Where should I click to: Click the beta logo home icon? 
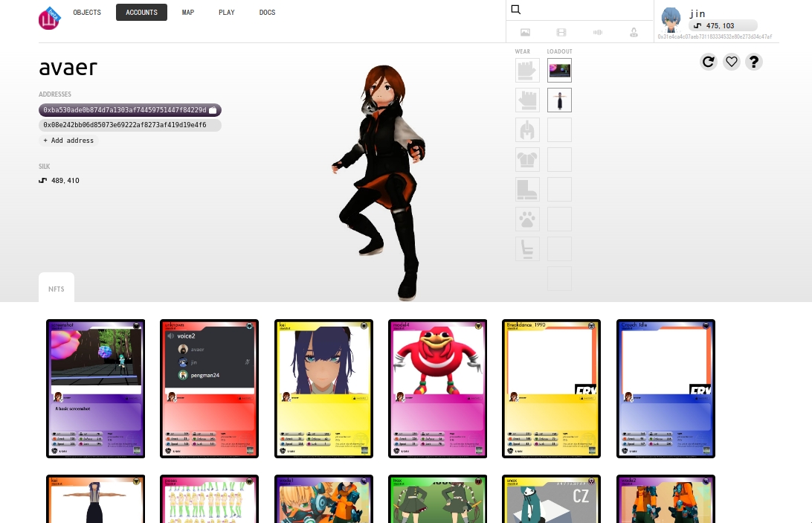point(49,18)
